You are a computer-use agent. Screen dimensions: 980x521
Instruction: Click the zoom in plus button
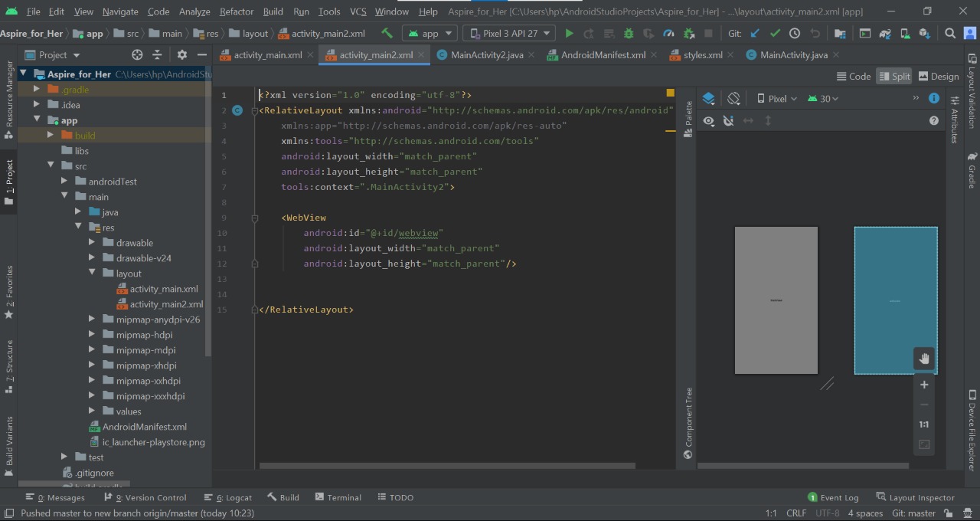tap(924, 385)
